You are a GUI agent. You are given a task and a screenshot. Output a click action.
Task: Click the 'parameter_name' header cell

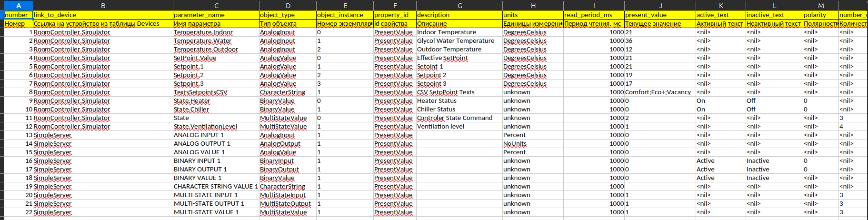tap(216, 15)
